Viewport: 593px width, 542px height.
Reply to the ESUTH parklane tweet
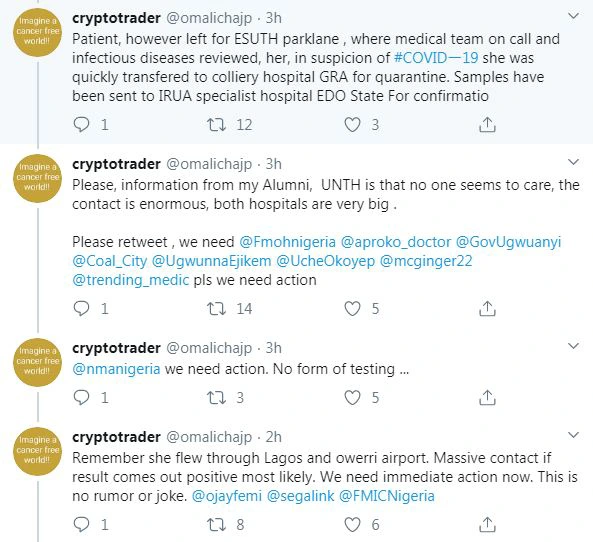(81, 124)
